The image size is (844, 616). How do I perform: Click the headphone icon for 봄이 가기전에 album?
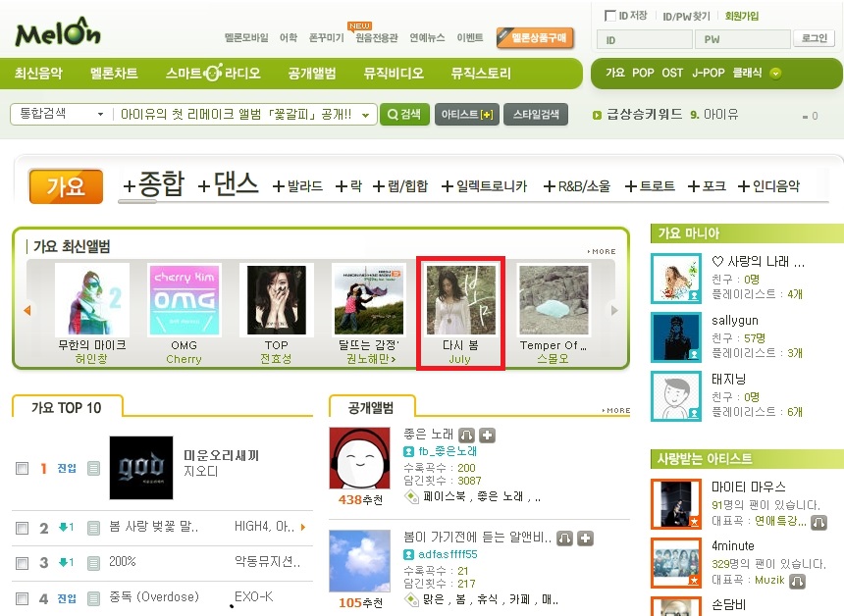coord(564,538)
